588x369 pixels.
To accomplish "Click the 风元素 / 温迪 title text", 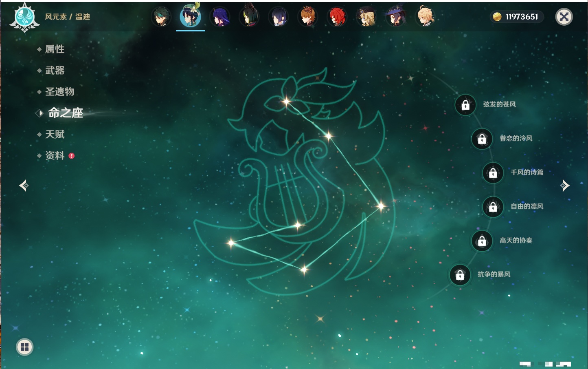I will [x=68, y=17].
